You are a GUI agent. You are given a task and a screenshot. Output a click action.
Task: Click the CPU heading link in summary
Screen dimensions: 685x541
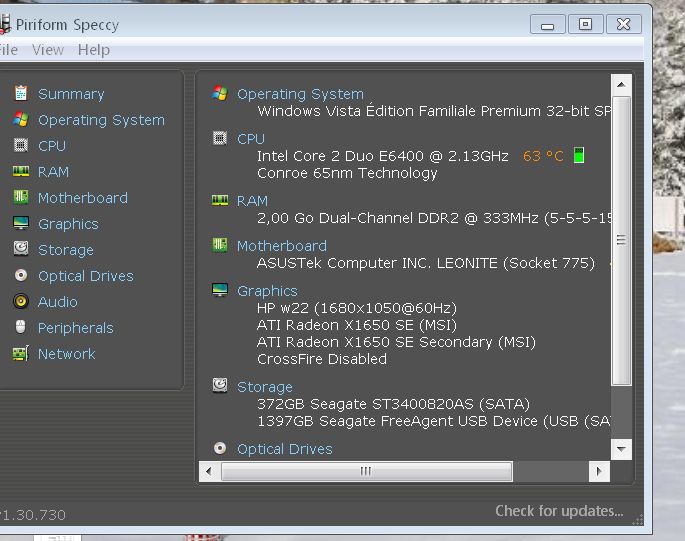pyautogui.click(x=251, y=139)
